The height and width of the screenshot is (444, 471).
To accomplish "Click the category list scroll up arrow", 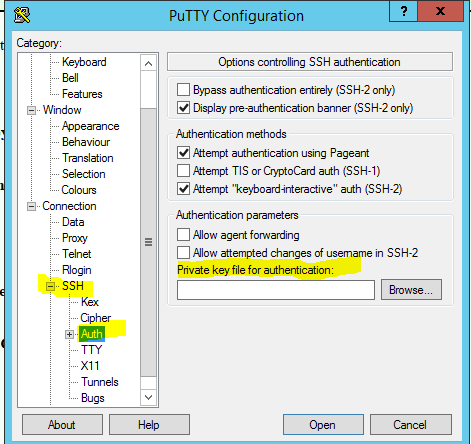I will 148,63.
